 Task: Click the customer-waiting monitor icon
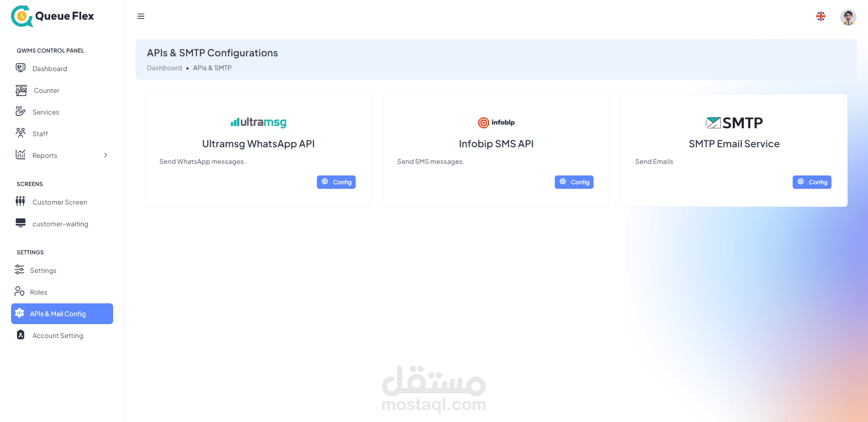[20, 223]
